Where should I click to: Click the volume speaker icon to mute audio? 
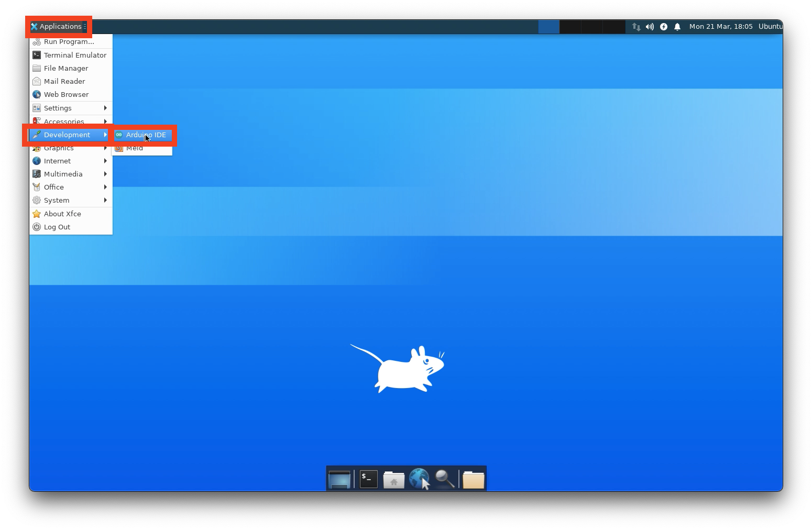click(x=650, y=26)
